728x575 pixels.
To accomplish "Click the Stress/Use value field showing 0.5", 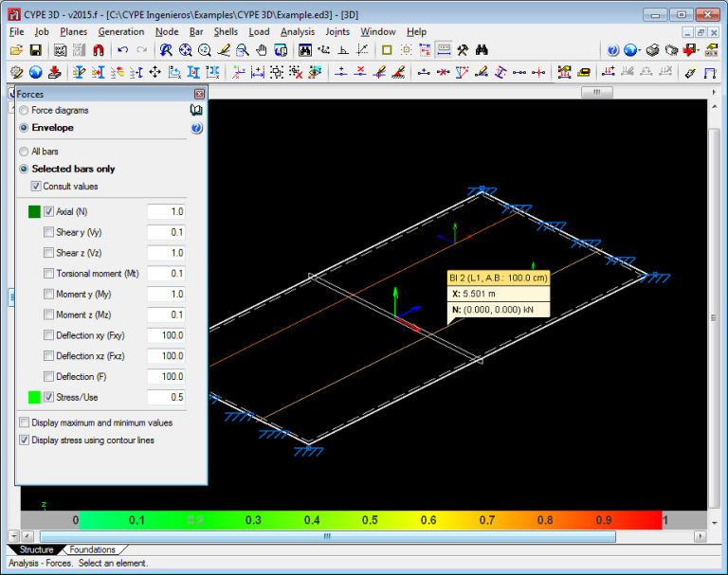I will 166,397.
